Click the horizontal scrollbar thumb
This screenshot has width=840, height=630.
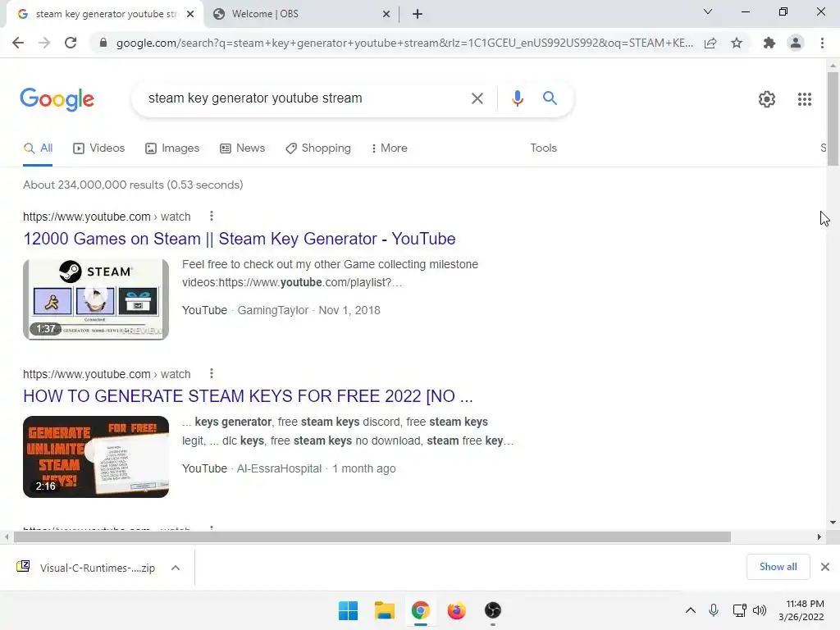tap(372, 536)
